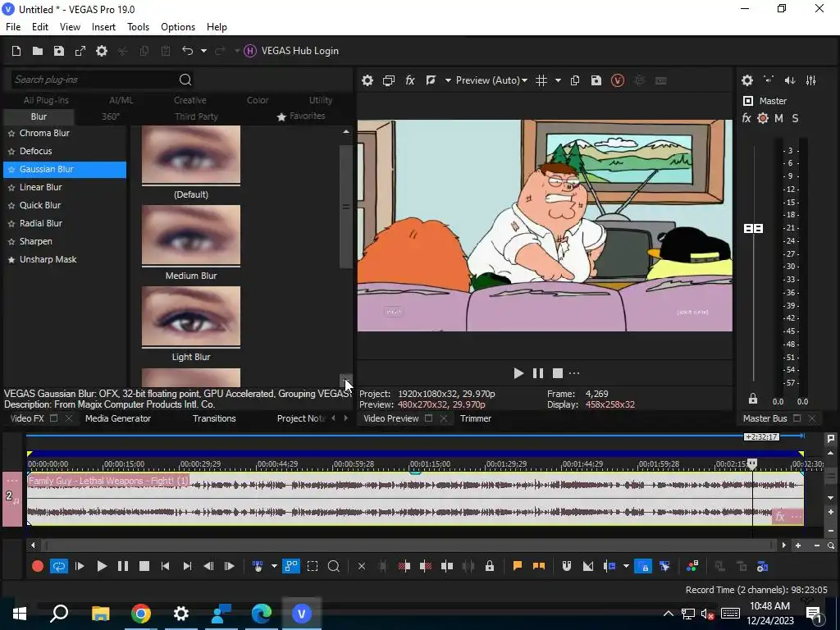840x630 pixels.
Task: Click the downmix output icon in Master Bus
Action: point(769,80)
